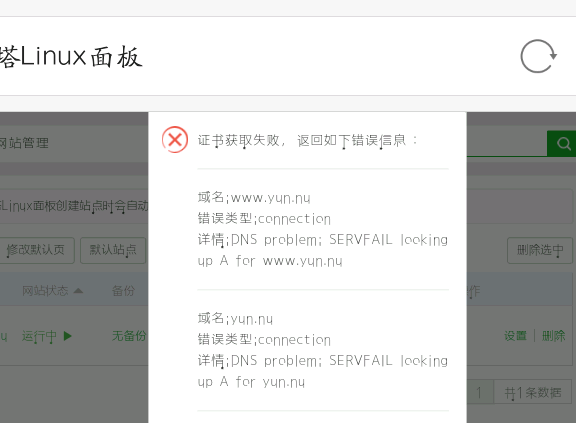This screenshot has width=576, height=423.
Task: Click the 删除选中 button
Action: click(540, 250)
